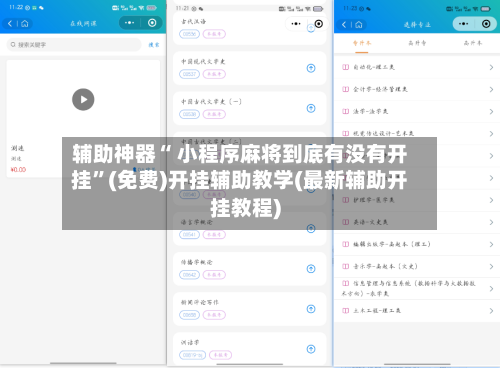Select the 法学-法学类 major name
This screenshot has height=368, width=500.
pyautogui.click(x=371, y=111)
